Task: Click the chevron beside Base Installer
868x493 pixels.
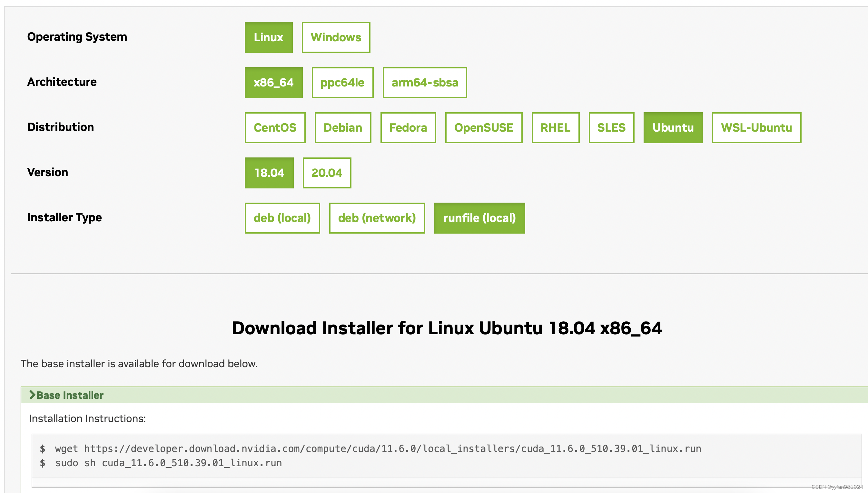Action: (32, 395)
